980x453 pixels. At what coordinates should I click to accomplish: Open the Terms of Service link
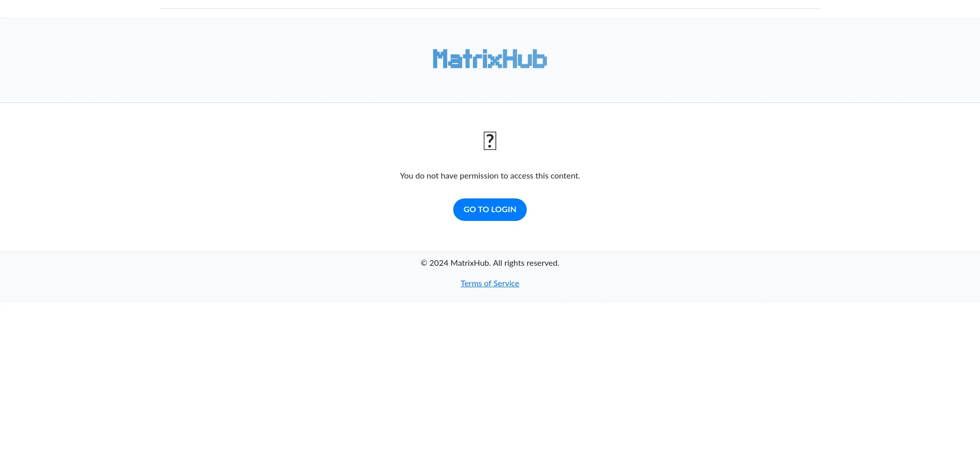click(x=490, y=284)
